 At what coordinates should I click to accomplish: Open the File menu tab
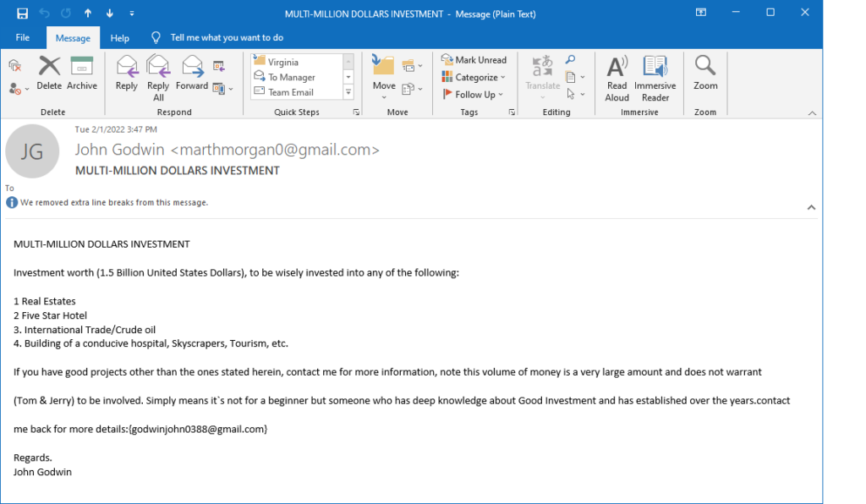pyautogui.click(x=23, y=38)
